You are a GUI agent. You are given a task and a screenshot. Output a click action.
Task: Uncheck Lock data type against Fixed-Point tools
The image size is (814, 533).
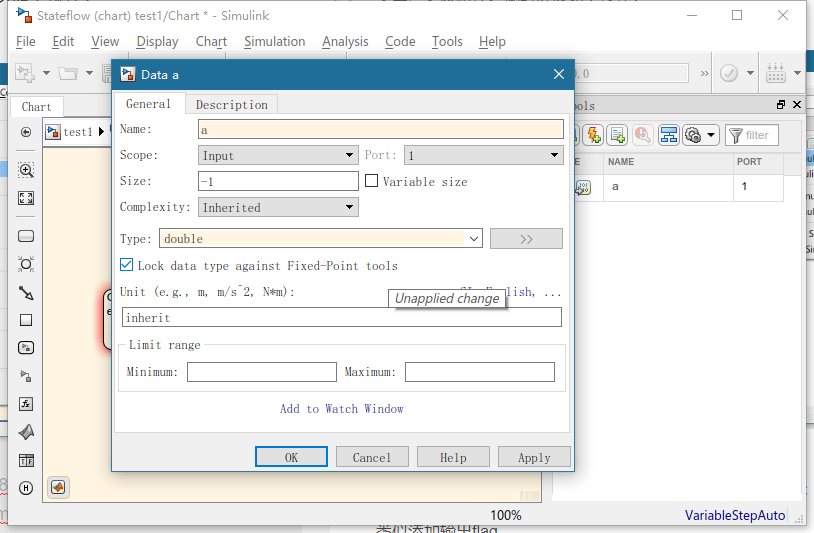[x=126, y=265]
